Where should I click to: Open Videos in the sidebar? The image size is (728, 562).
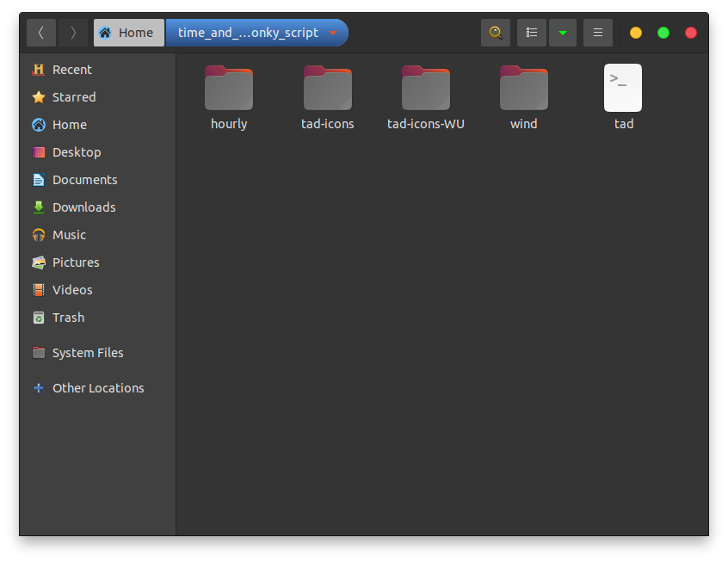(x=97, y=290)
